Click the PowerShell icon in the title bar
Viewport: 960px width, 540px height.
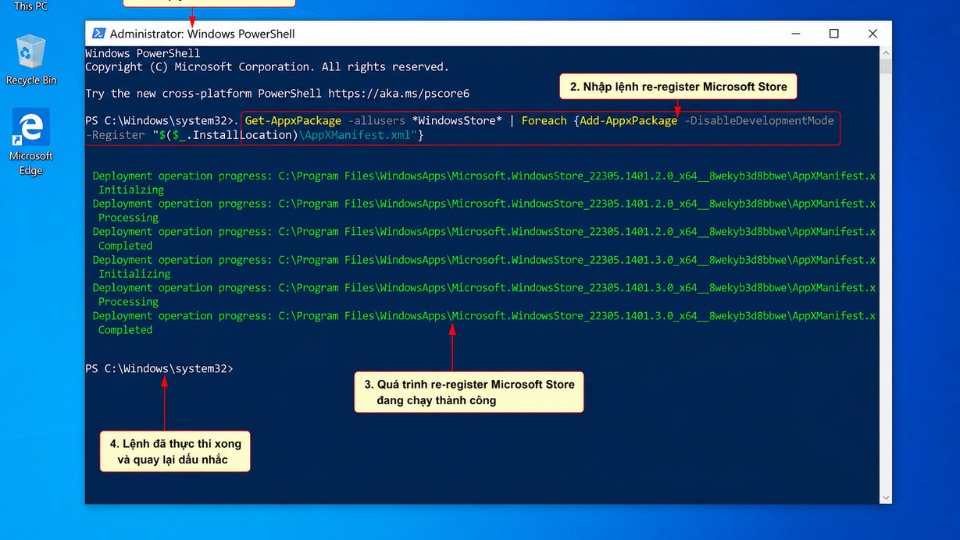[98, 34]
